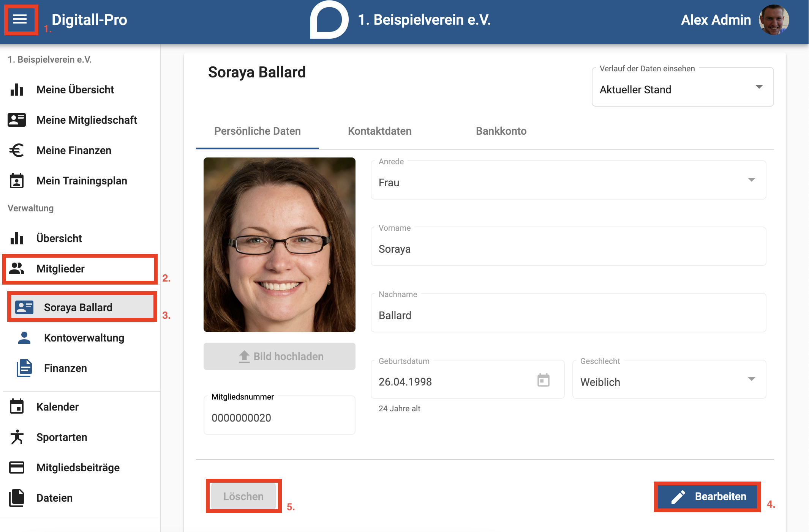Expand the Verlauf der Daten einsehen dropdown
The width and height of the screenshot is (809, 532).
(683, 87)
